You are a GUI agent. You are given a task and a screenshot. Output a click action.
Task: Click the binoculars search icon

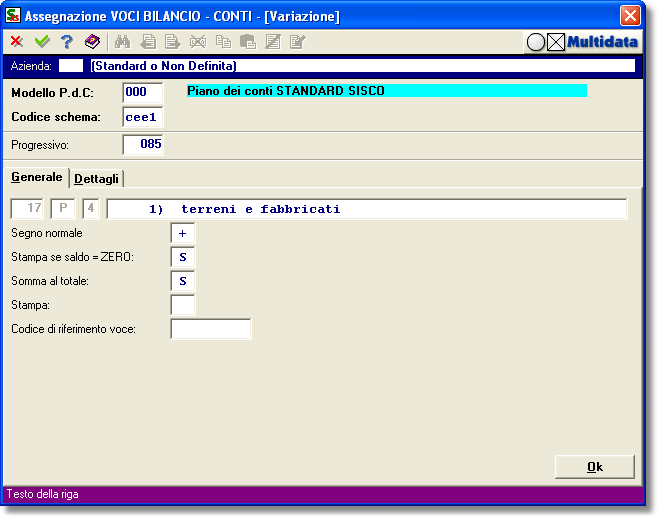pos(123,42)
